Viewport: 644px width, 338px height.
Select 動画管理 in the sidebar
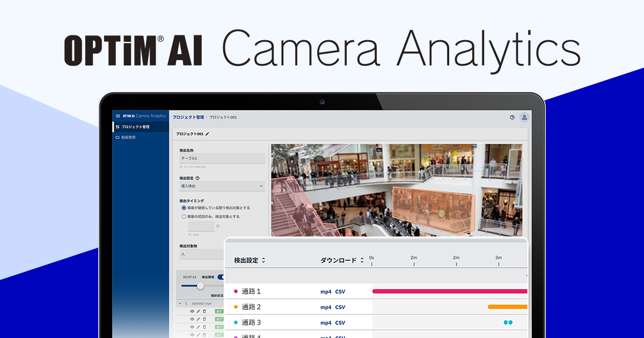128,136
